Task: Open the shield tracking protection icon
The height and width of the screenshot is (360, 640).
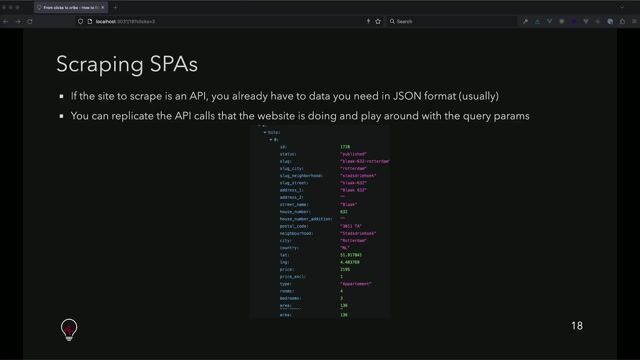Action: coord(80,21)
